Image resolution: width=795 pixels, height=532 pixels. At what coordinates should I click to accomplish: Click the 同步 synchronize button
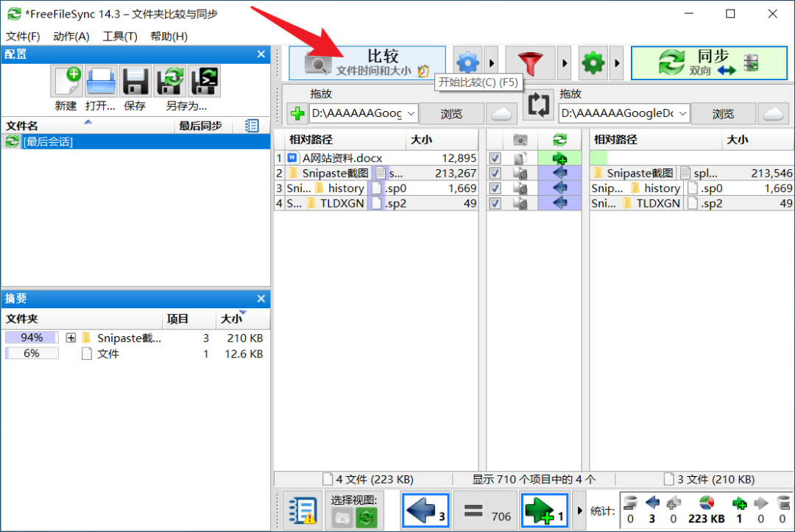(709, 63)
